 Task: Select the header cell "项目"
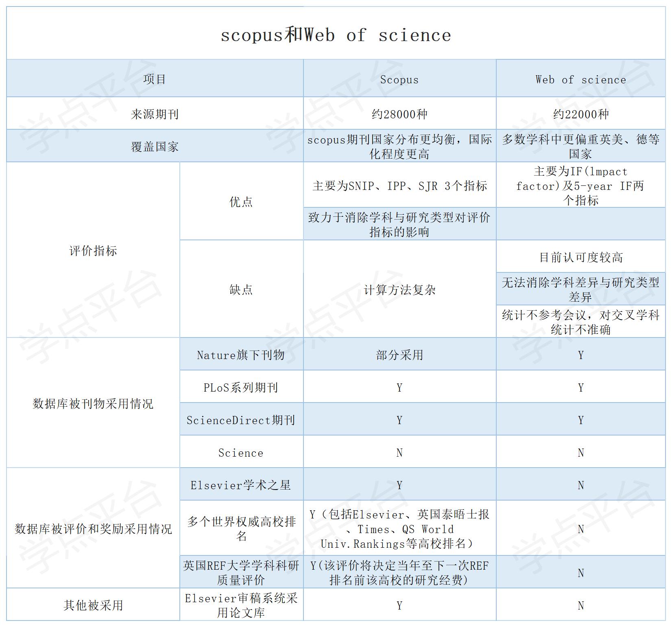[155, 79]
